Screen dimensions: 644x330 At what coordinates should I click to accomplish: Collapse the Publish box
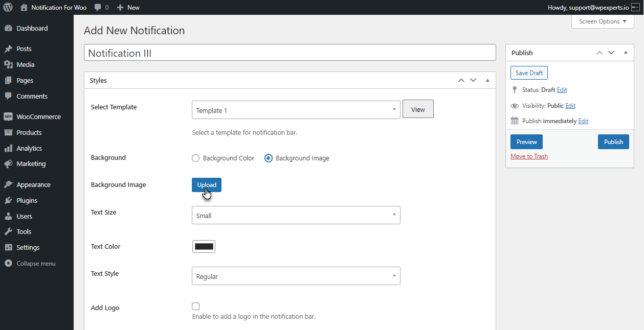(x=625, y=53)
